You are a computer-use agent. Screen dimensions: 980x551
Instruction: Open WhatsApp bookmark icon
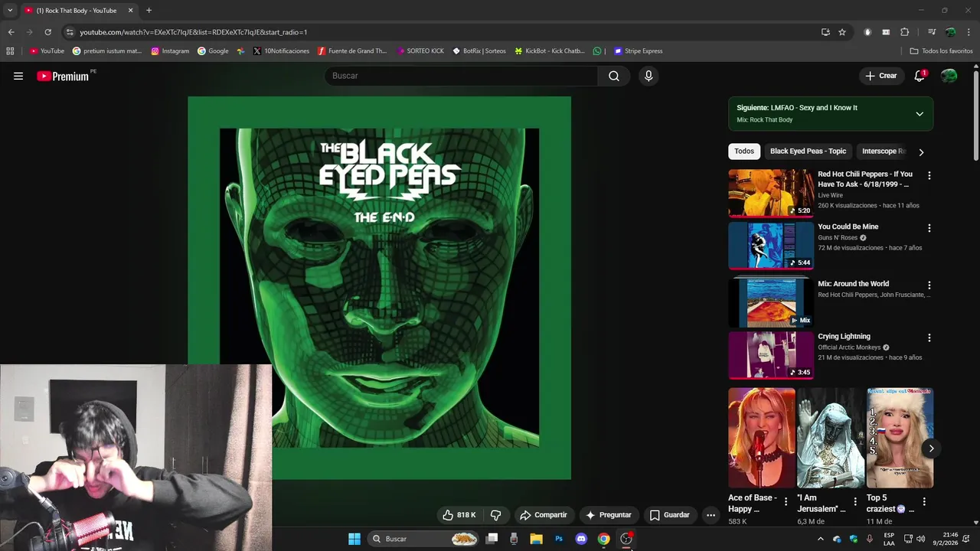(597, 51)
